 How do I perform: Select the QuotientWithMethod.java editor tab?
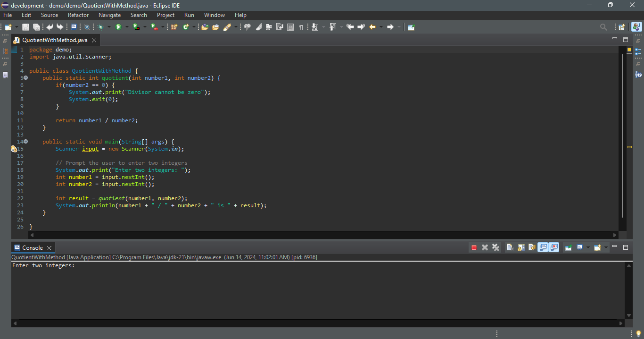tap(54, 40)
